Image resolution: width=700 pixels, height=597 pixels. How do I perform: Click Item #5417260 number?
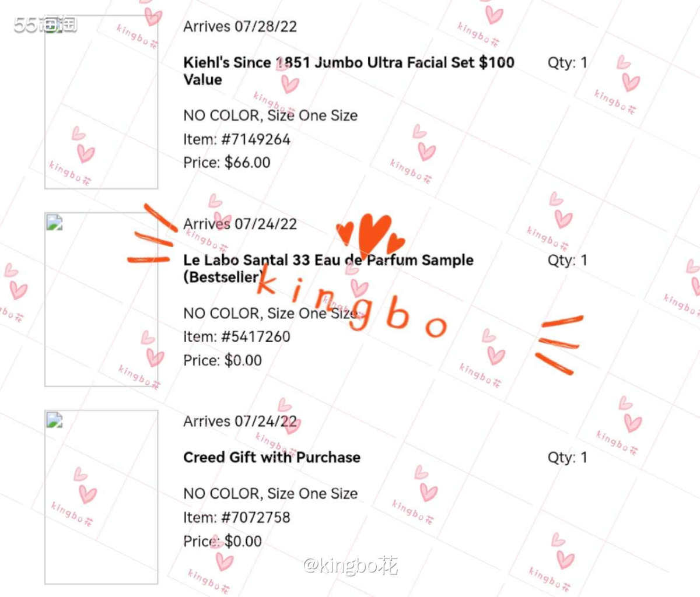pos(237,336)
